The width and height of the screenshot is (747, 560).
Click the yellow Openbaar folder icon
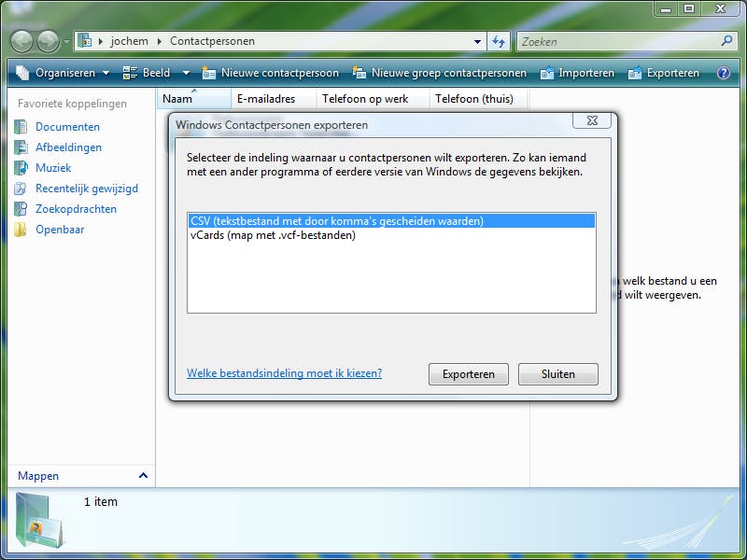click(20, 229)
